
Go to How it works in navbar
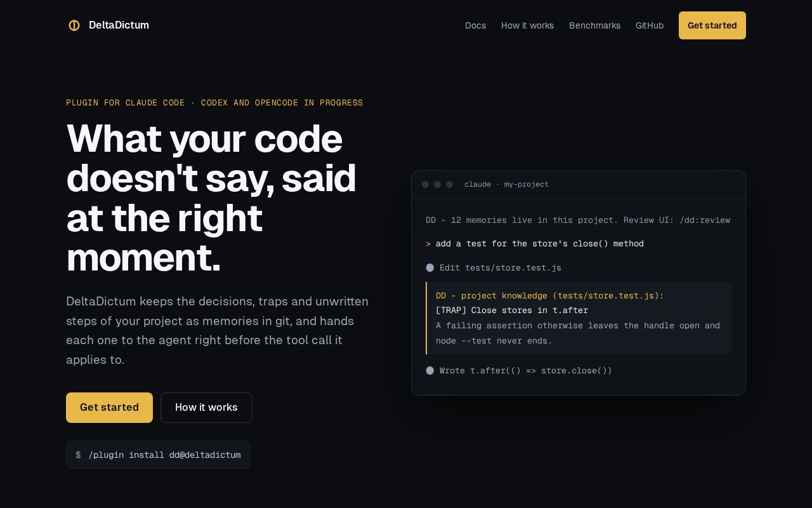527,25
